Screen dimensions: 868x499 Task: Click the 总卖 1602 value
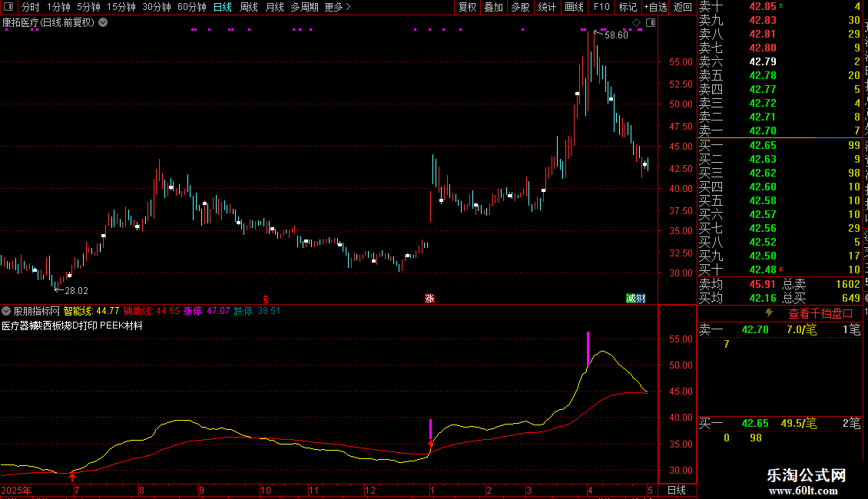(x=847, y=284)
